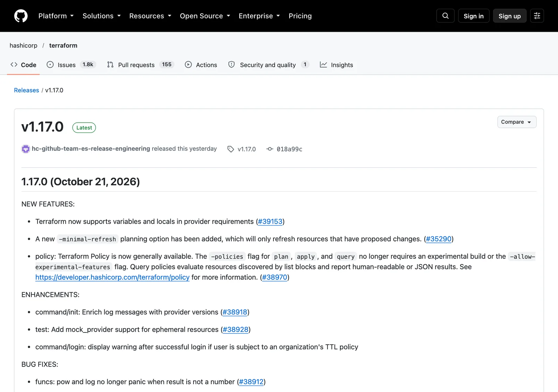Click the tag icon beside v1.17.0
This screenshot has height=392, width=558.
point(231,149)
